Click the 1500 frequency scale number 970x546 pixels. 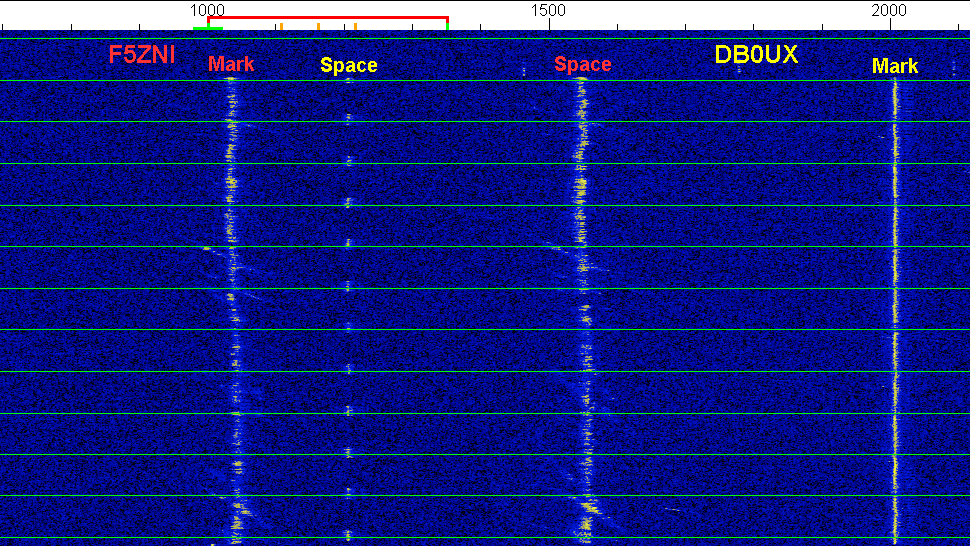[x=548, y=10]
